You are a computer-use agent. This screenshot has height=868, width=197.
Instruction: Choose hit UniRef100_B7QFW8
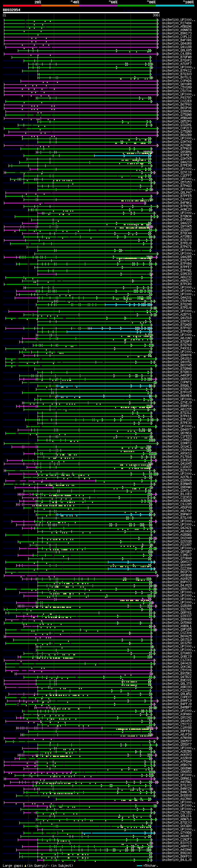[177, 57]
